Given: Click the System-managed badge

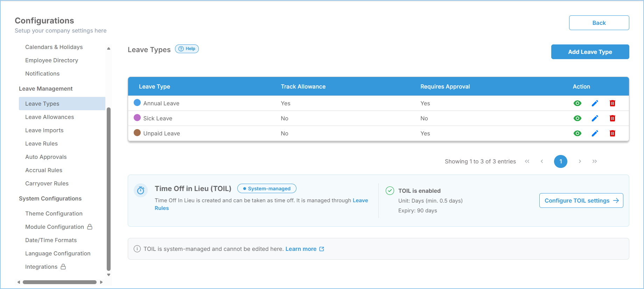Looking at the screenshot, I should [x=267, y=189].
